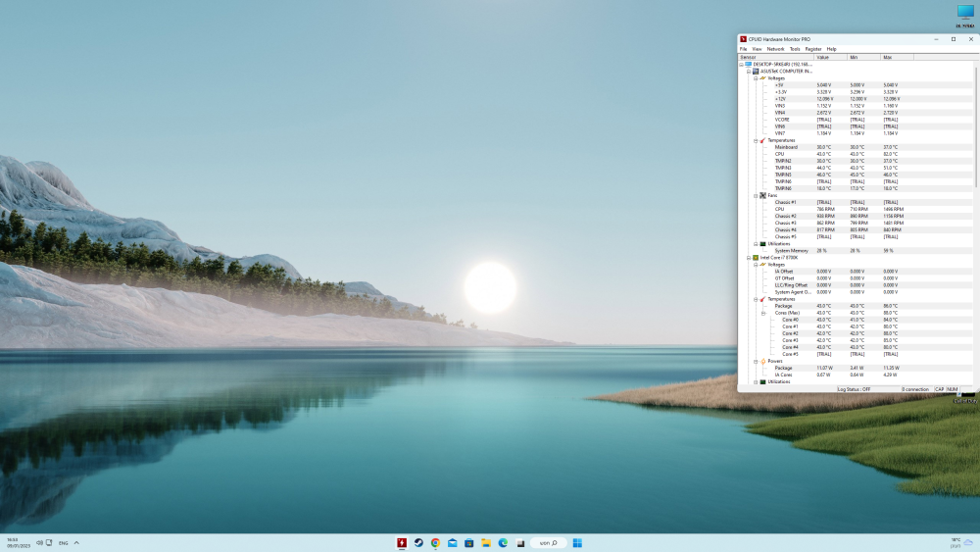Show hidden tray icons chevron
Viewport: 980px width, 552px height.
pyautogui.click(x=76, y=542)
